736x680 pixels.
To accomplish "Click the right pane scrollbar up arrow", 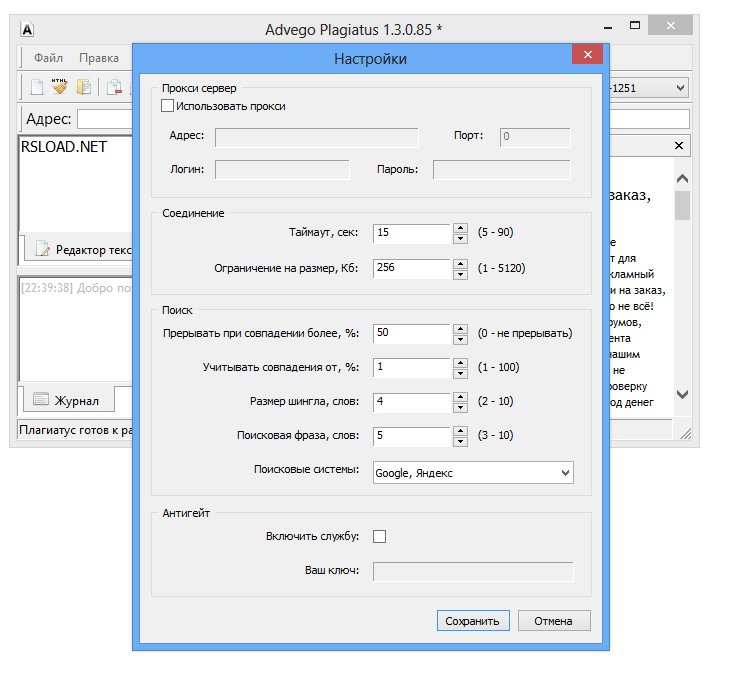I will [682, 178].
